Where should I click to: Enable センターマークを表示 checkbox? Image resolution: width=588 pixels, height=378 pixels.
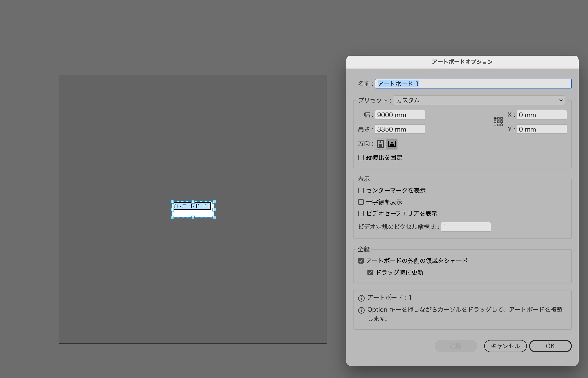(361, 190)
